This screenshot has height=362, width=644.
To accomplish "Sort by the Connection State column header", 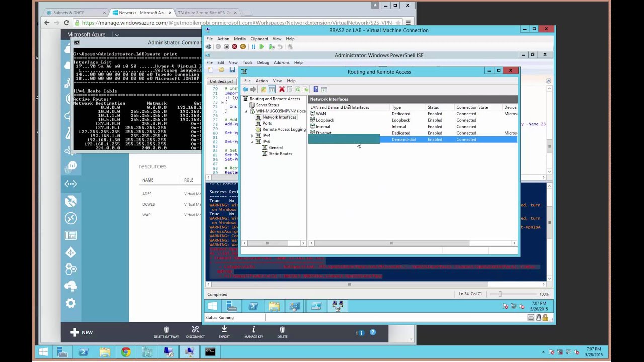I will coord(478,107).
